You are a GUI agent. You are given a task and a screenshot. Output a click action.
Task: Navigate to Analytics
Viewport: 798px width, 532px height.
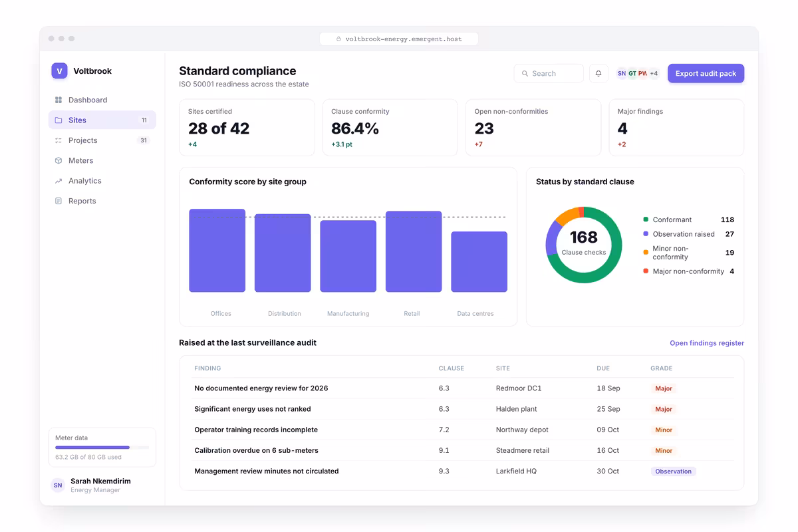(102, 181)
